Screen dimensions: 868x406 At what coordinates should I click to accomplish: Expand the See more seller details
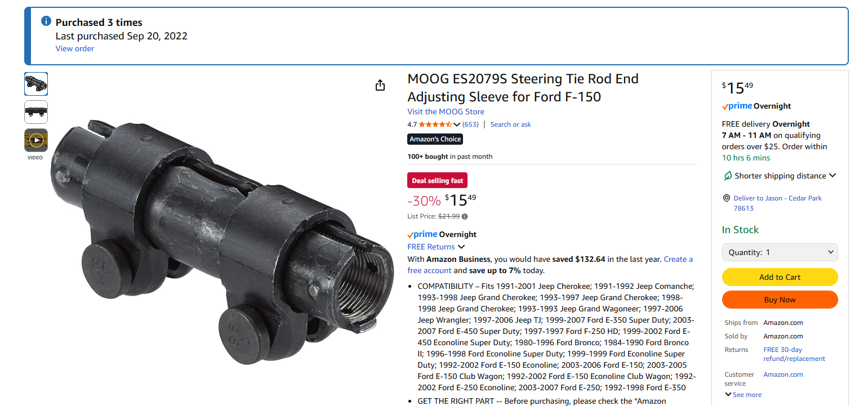(x=743, y=395)
